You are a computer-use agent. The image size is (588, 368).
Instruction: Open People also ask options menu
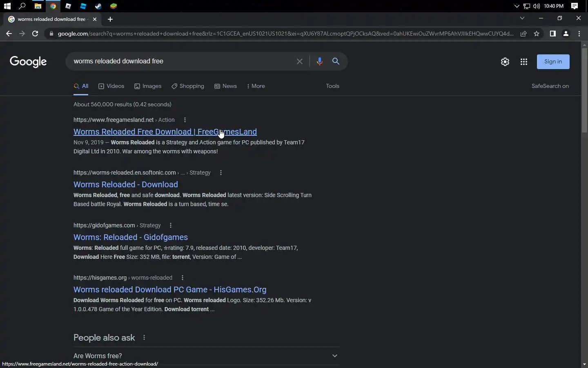[x=144, y=338]
